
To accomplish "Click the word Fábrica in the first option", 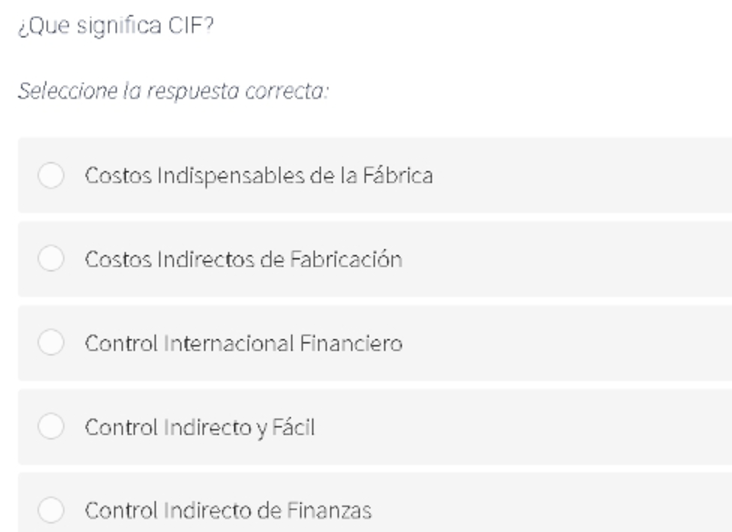I will click(x=398, y=175).
